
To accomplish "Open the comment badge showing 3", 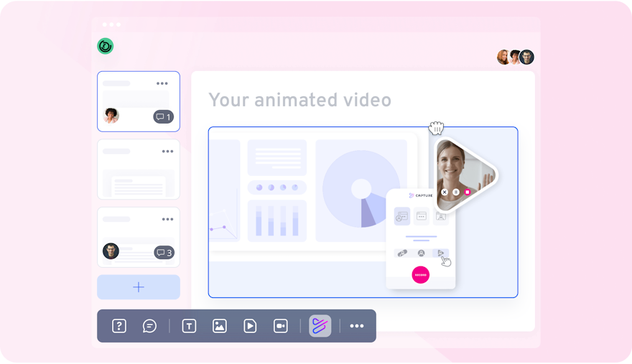I will pos(164,253).
